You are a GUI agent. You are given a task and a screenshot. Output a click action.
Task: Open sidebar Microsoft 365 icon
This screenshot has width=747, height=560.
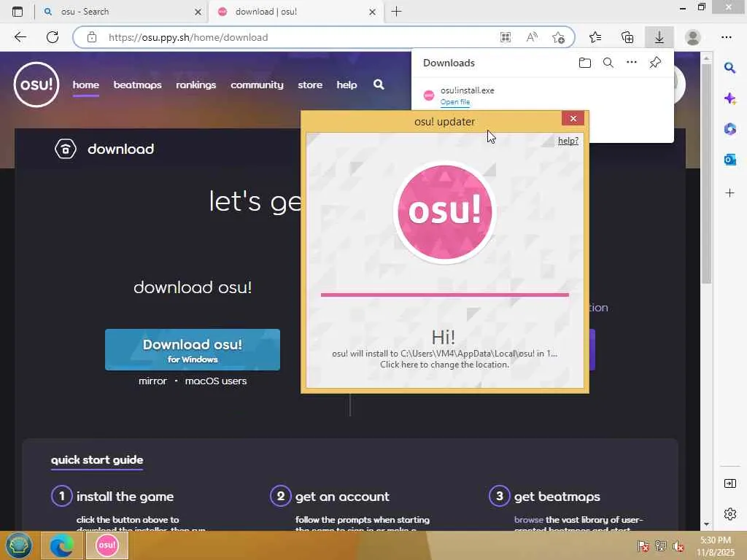point(729,129)
